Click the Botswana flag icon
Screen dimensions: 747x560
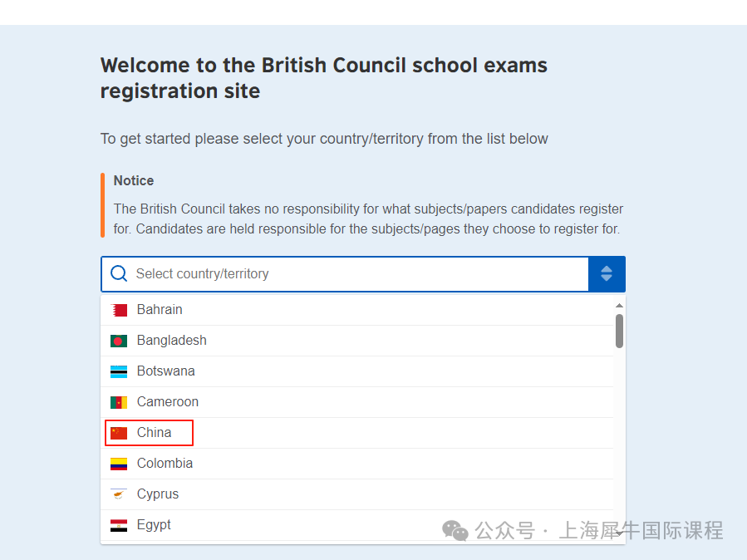119,371
